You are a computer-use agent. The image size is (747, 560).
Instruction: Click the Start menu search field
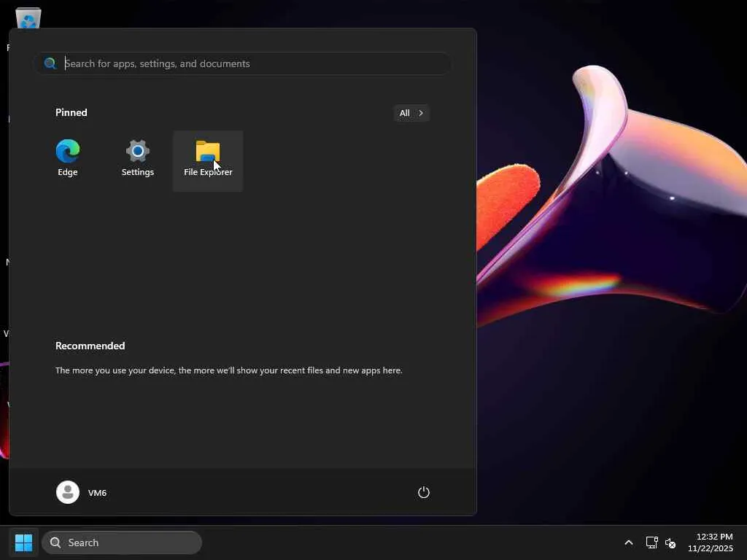coord(242,64)
